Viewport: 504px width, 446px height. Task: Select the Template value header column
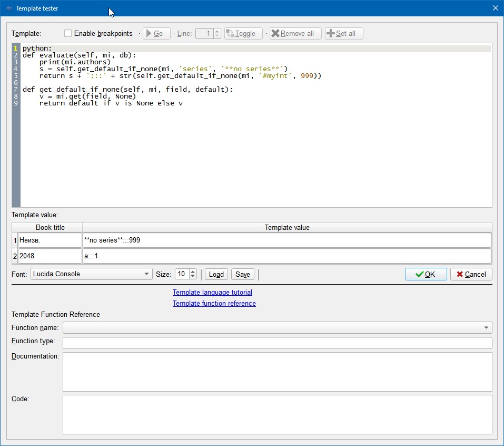287,228
